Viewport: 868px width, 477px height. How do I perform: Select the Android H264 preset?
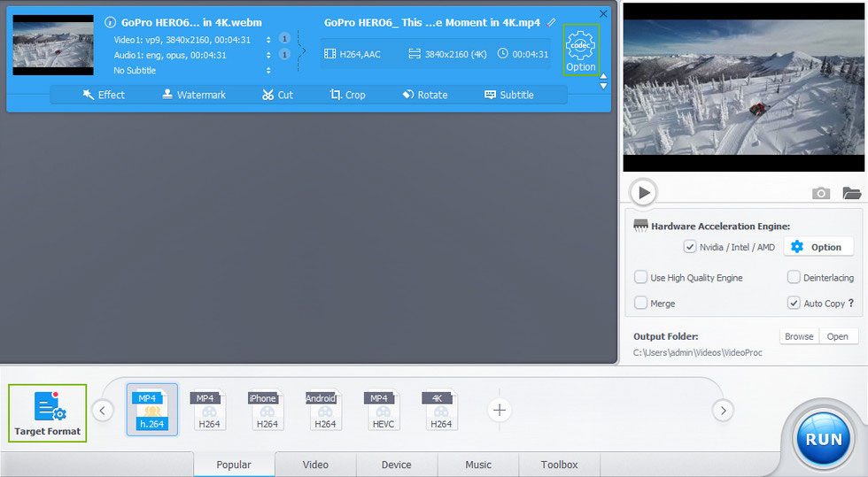[325, 410]
